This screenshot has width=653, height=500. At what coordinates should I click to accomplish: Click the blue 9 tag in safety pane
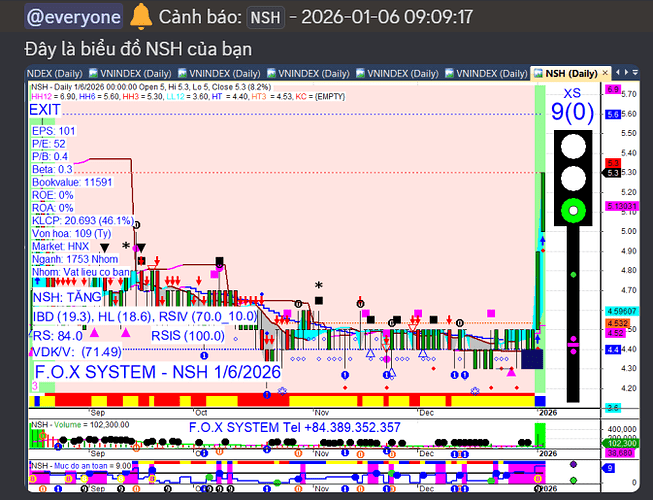point(609,468)
